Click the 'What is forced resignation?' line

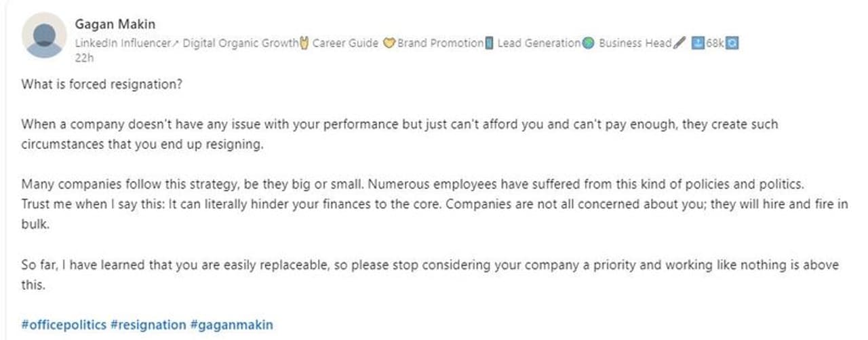click(102, 85)
